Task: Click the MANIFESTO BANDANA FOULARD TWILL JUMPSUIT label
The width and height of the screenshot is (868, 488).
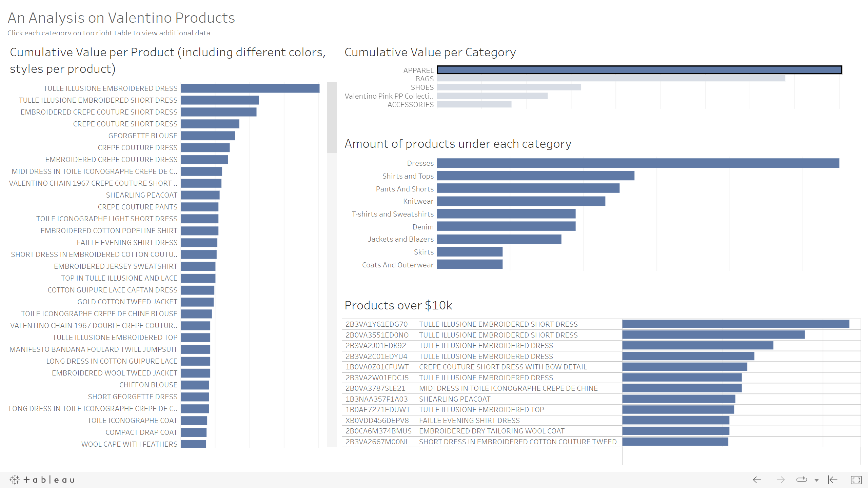Action: click(x=94, y=349)
